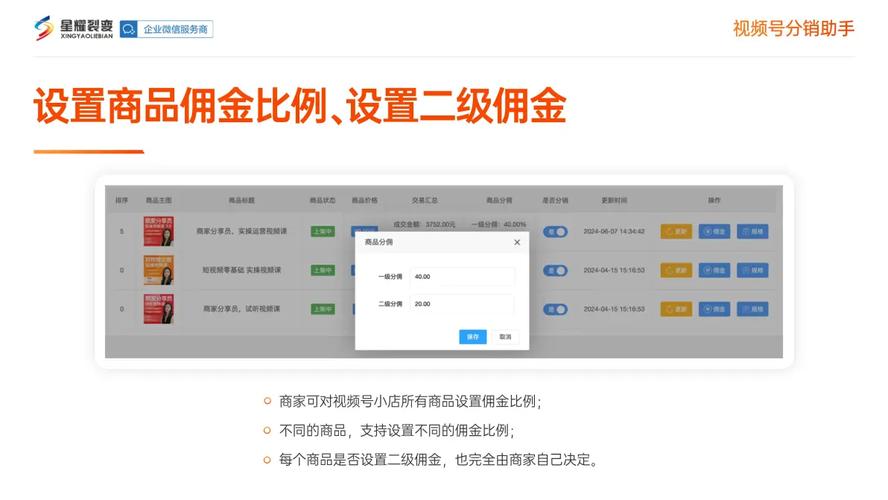Click the 交易汇总 column header
This screenshot has width=888, height=500.
[425, 200]
